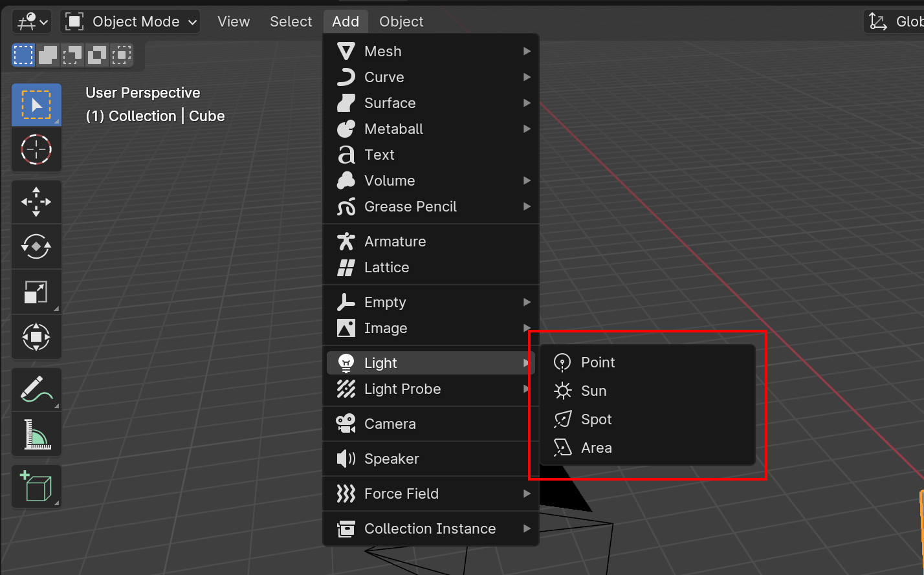Screen dimensions: 924x575
Task: Expand the Light Probe submenu
Action: click(x=432, y=389)
